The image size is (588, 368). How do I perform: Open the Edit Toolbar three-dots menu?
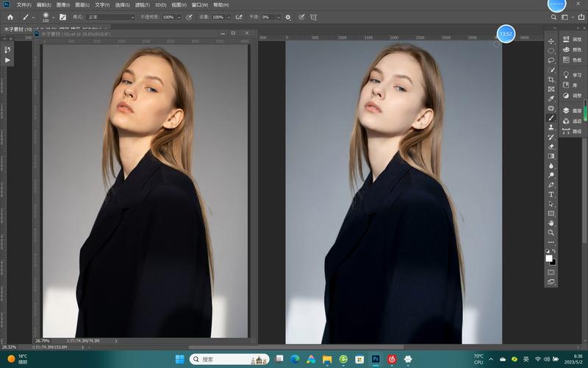coord(551,242)
